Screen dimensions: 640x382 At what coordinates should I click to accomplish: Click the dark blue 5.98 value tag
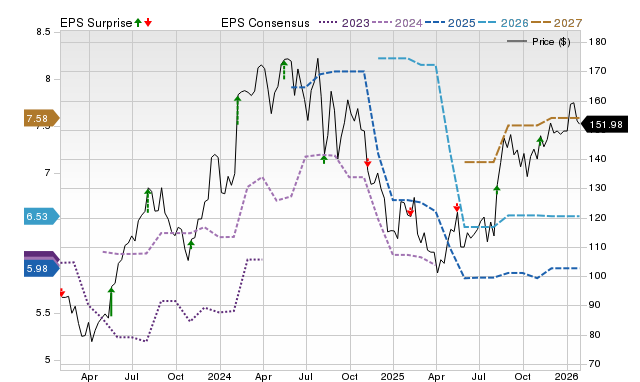coord(41,269)
